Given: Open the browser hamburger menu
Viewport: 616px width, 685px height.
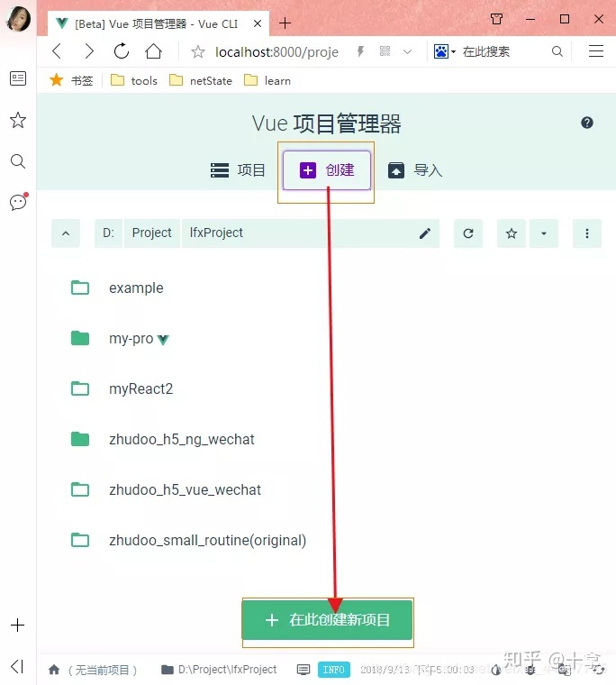Looking at the screenshot, I should (596, 51).
